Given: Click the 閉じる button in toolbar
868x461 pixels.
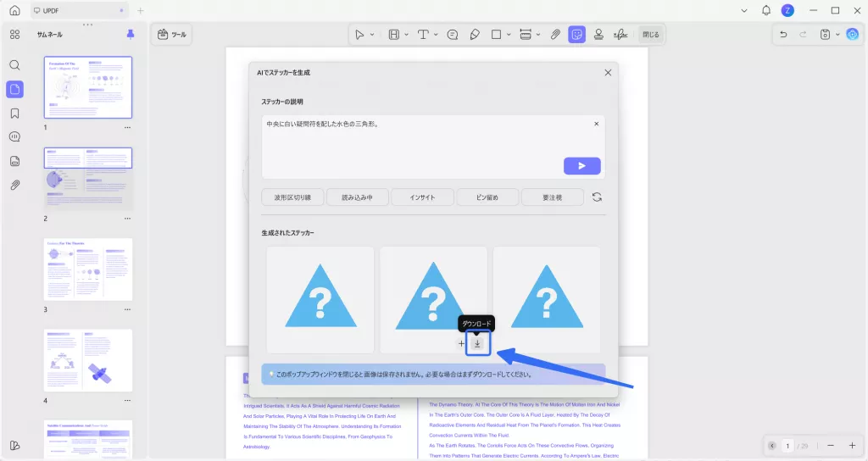Looking at the screenshot, I should click(650, 34).
